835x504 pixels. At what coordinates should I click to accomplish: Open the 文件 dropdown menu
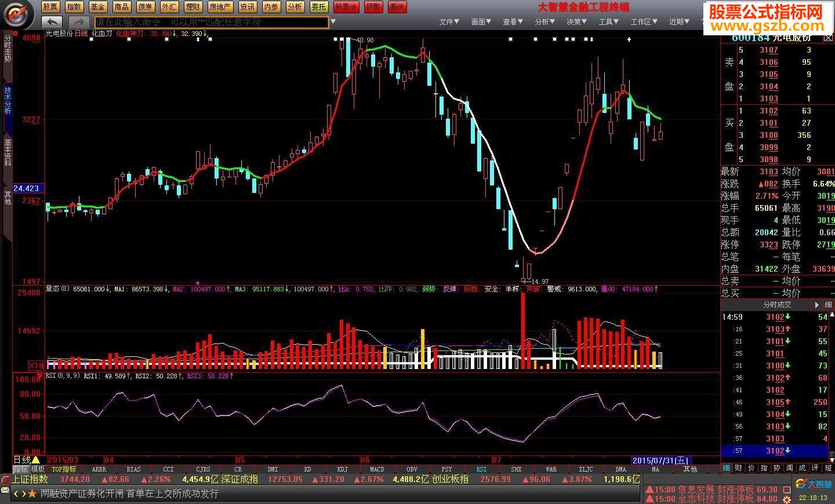pyautogui.click(x=449, y=22)
